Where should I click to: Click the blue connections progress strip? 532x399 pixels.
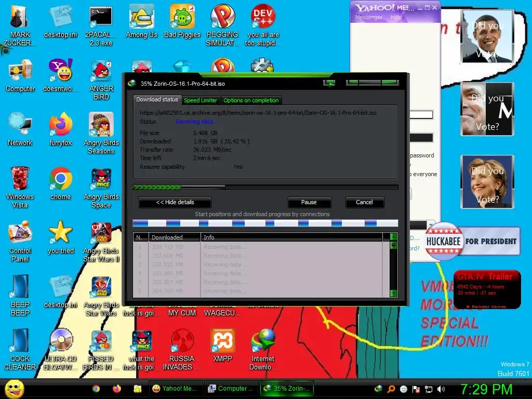tap(265, 223)
